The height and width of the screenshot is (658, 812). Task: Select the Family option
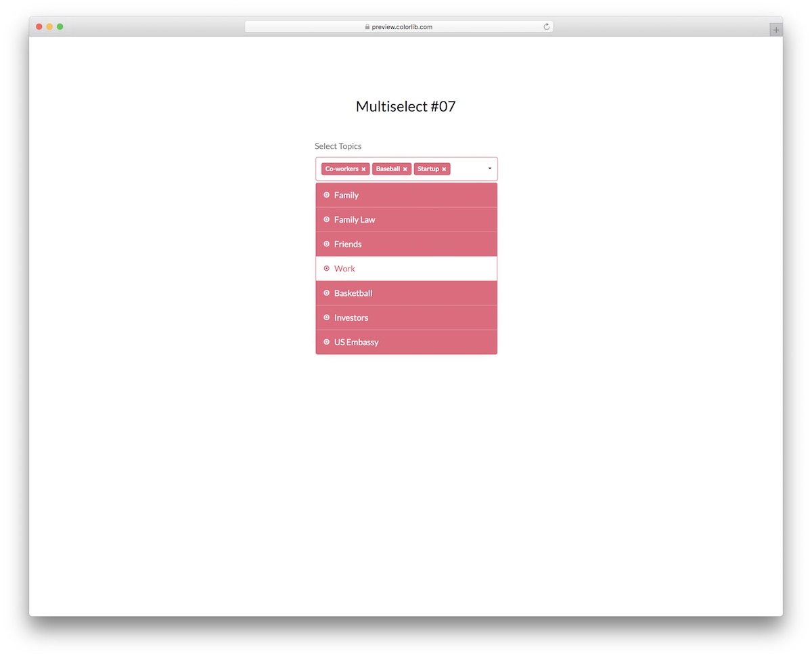pyautogui.click(x=407, y=195)
